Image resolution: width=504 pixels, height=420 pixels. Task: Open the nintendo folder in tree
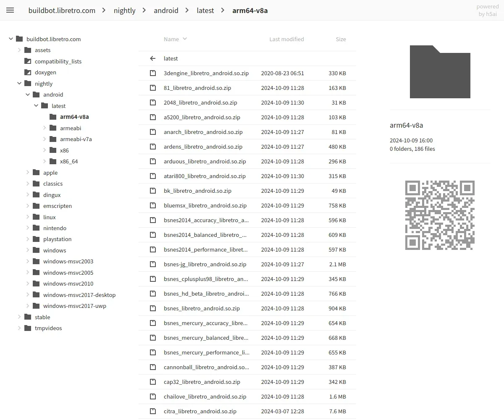coord(55,228)
